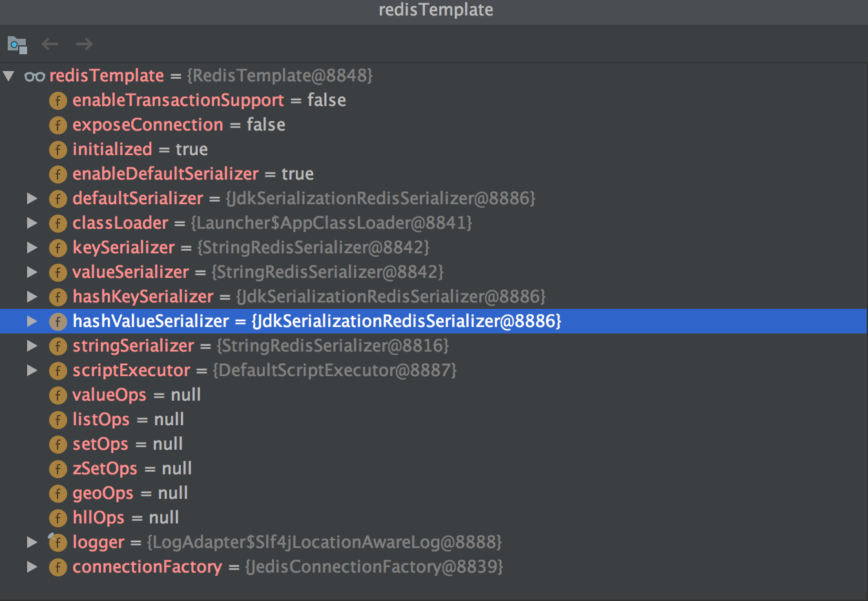Click the {Launcher$AppClassLoader@8841} value
This screenshot has width=868, height=601.
331,223
